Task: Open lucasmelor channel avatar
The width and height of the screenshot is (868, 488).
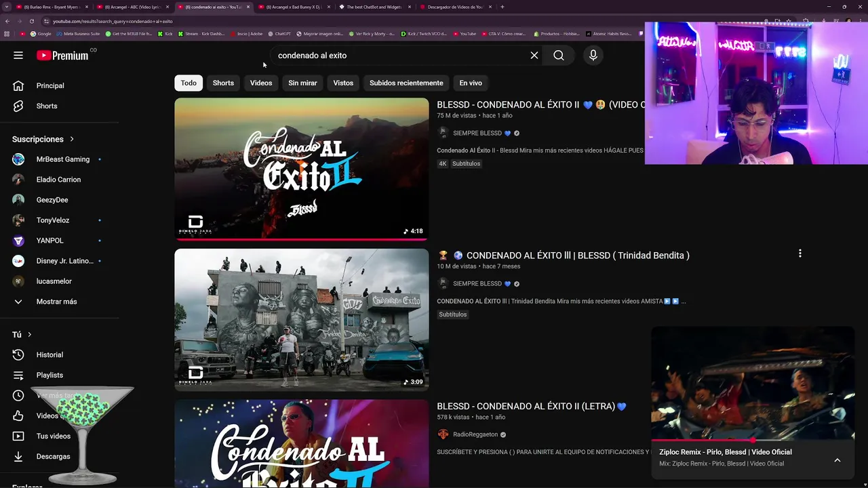Action: tap(18, 281)
